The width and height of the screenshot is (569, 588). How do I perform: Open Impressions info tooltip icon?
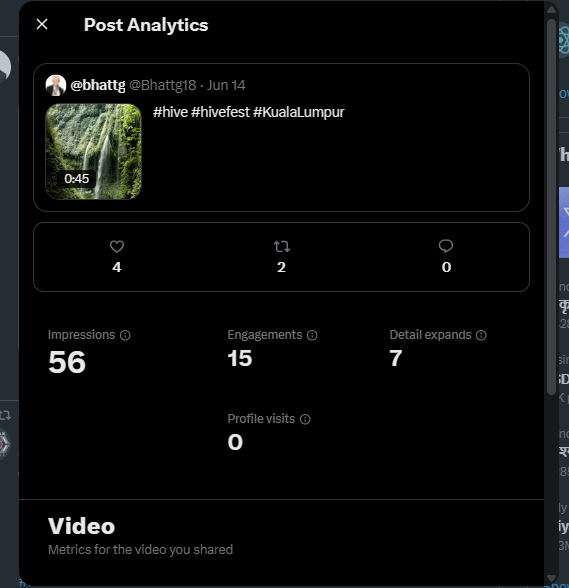125,335
